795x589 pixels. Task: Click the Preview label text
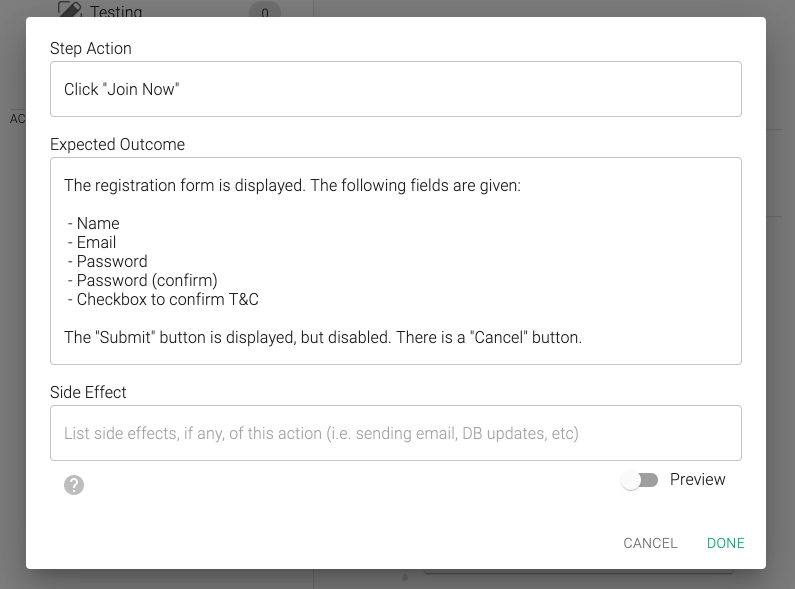point(697,480)
